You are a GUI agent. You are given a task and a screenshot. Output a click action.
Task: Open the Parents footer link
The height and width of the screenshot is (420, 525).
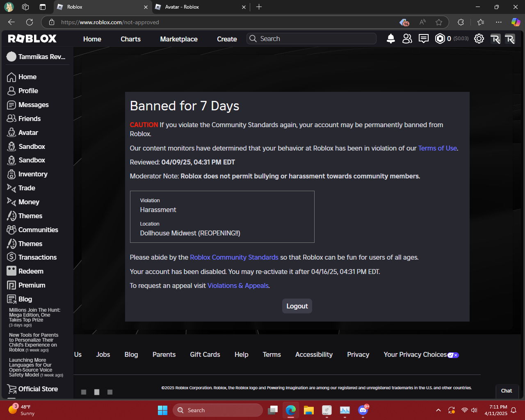coord(164,355)
